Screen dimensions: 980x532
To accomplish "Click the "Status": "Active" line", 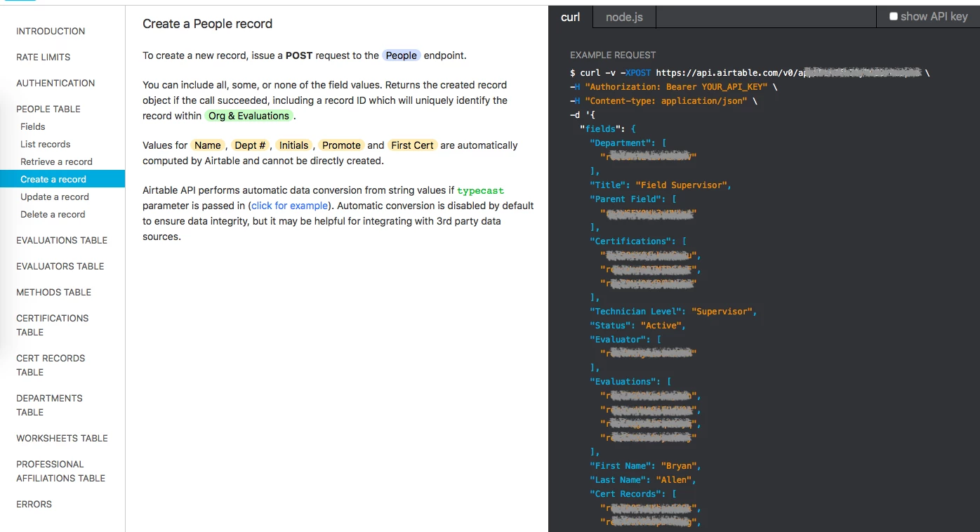I will point(637,326).
